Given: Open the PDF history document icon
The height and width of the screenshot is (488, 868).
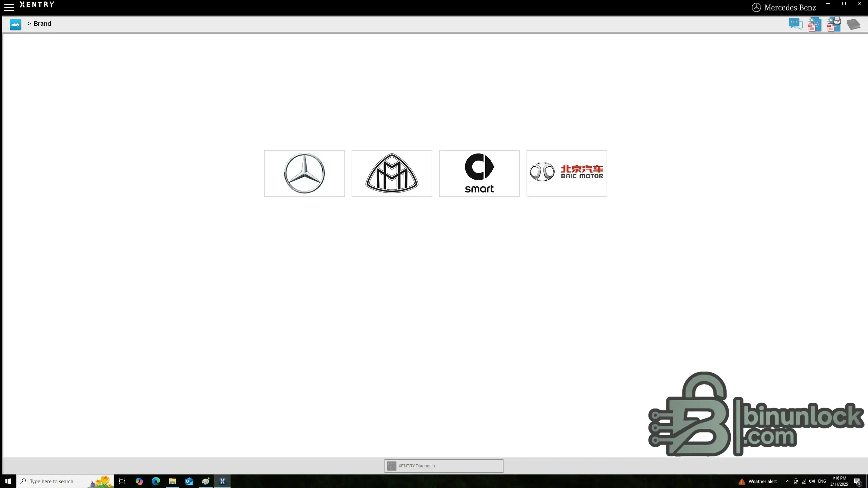Looking at the screenshot, I should tap(814, 24).
